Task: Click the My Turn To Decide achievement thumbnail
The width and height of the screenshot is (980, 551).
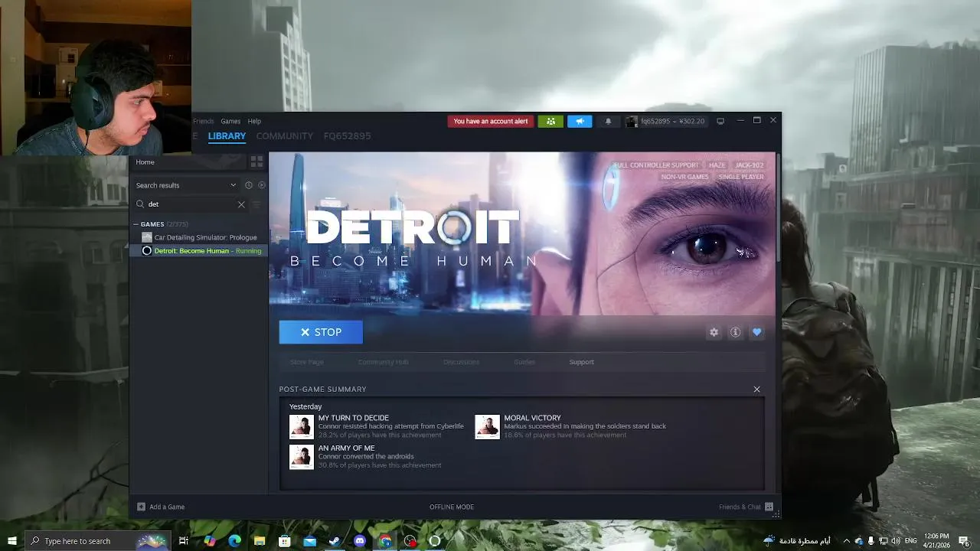Action: (x=302, y=427)
